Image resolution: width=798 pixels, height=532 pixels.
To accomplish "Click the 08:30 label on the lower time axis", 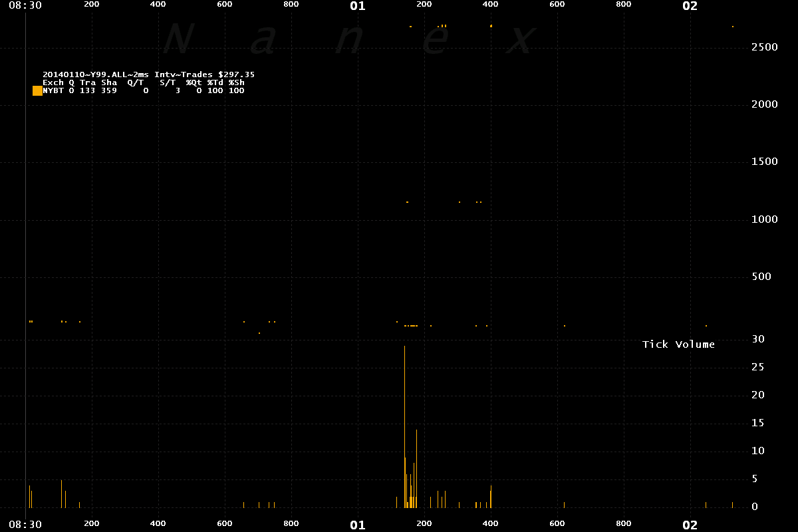I will [x=27, y=525].
